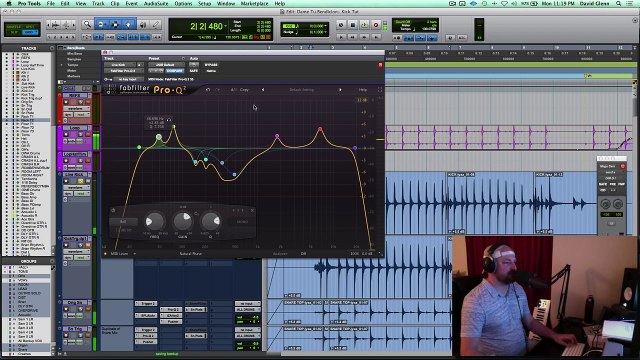Click the Go to End transport button
Screen dimensions: 640x360
pos(376,37)
